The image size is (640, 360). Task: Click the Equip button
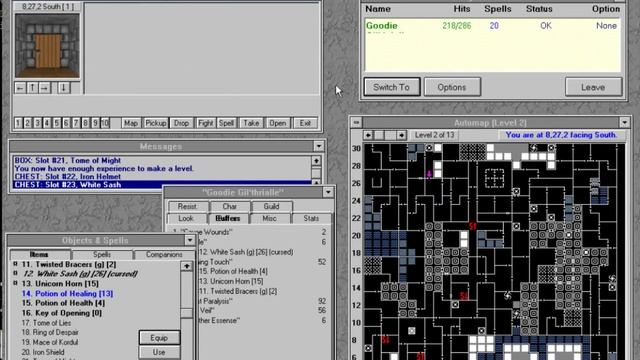pyautogui.click(x=159, y=338)
